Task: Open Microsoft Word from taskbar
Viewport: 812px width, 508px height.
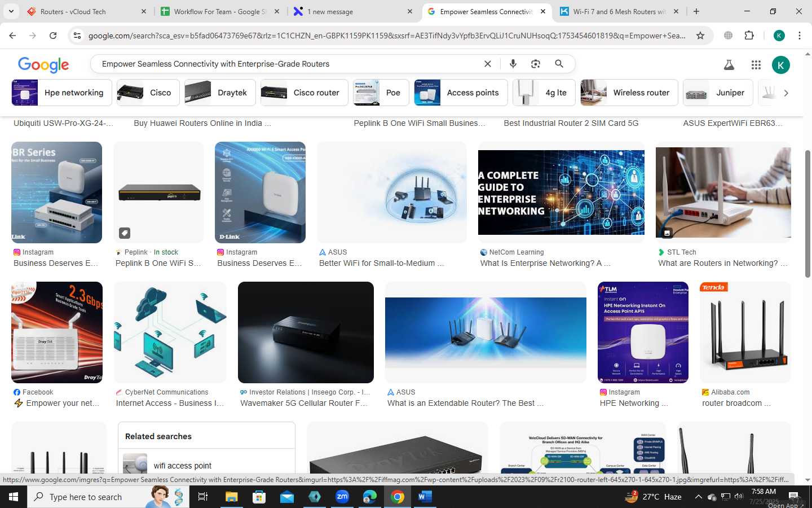Action: [x=425, y=497]
